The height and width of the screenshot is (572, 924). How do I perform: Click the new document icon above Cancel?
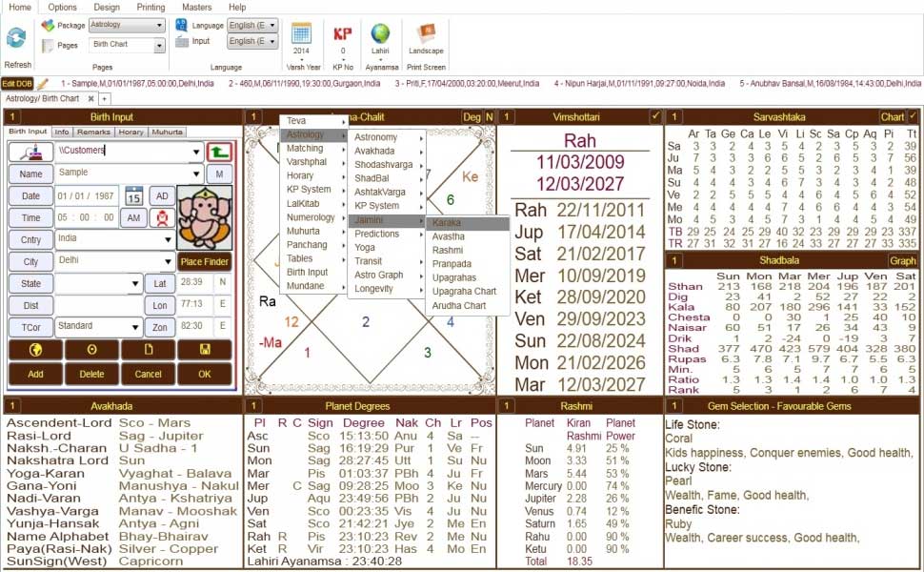(x=148, y=350)
